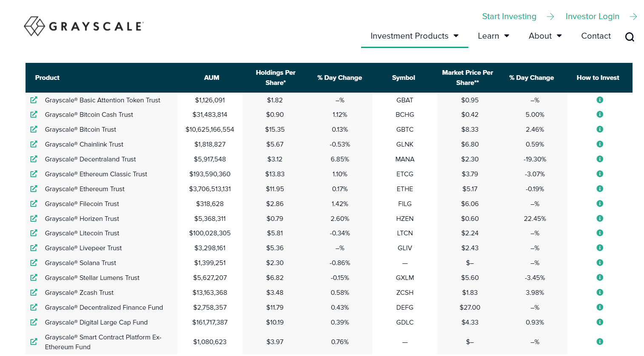644x356 pixels.
Task: Click info icon for Digital Large Cap Fund
Action: coord(600,322)
